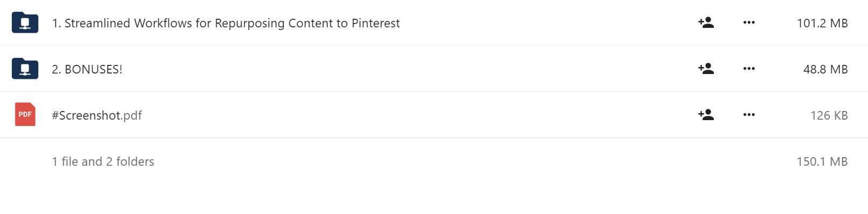The image size is (868, 214).
Task: Share the #Screenshot.pdf file via icon
Action: click(706, 115)
